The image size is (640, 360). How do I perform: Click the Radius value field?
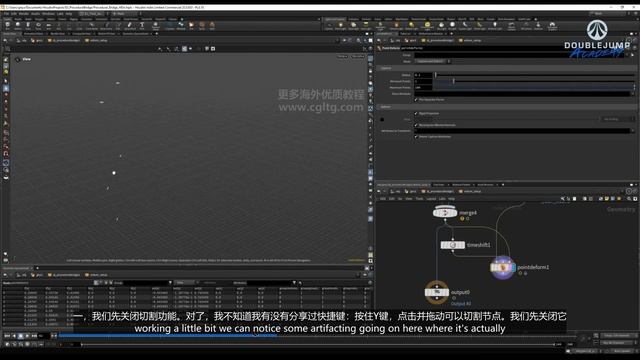point(423,75)
